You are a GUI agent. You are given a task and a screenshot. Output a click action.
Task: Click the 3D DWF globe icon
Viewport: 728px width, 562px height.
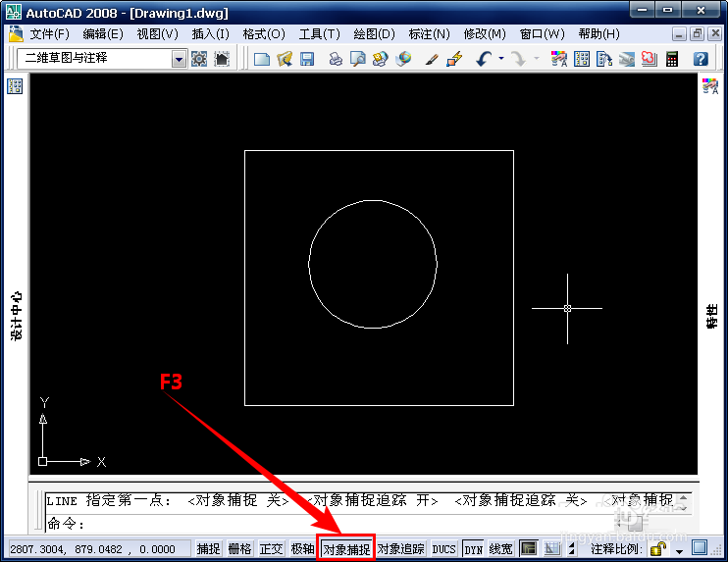tap(403, 59)
